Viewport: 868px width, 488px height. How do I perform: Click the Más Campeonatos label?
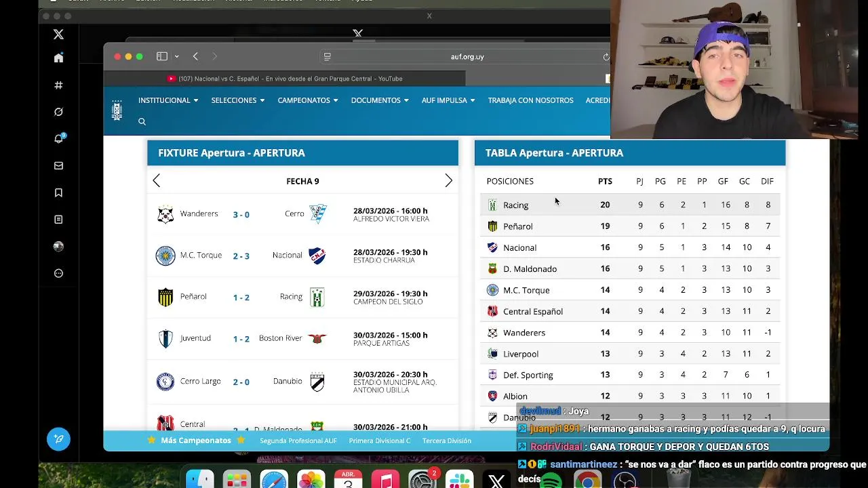click(x=196, y=441)
